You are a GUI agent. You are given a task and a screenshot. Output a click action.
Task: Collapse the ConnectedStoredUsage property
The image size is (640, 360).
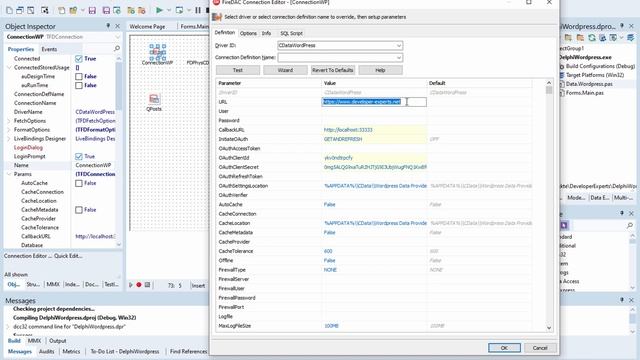[x=9, y=67]
